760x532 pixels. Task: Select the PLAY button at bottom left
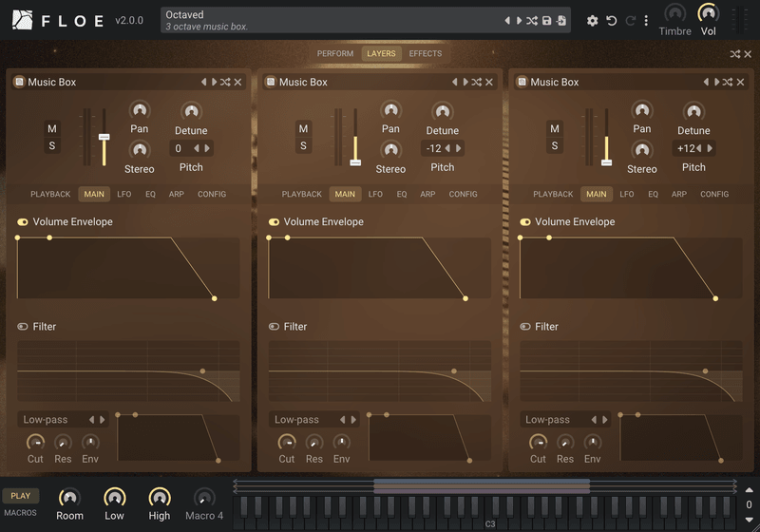(20, 496)
